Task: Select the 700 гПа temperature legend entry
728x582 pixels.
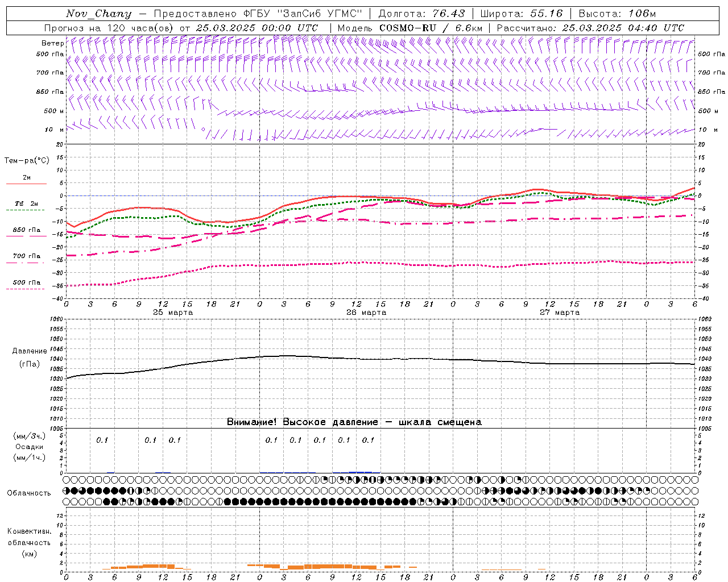Action: pos(27,256)
